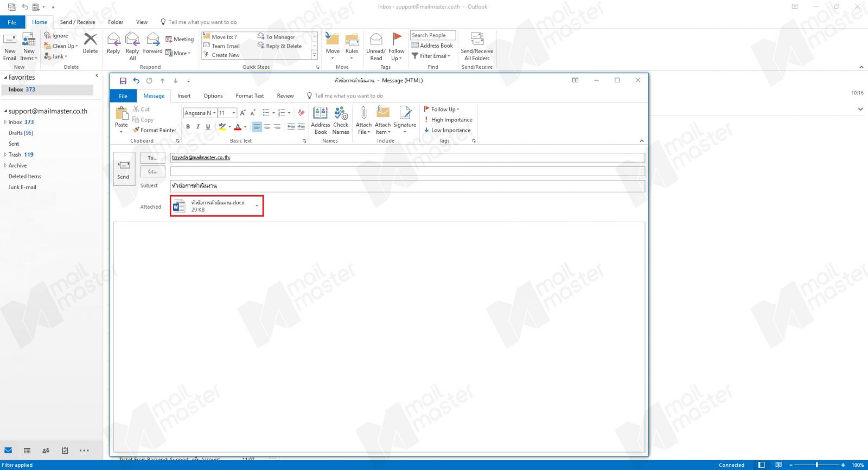This screenshot has height=470, width=868.
Task: Open the Send / Receive tab in Outlook
Action: tap(78, 22)
